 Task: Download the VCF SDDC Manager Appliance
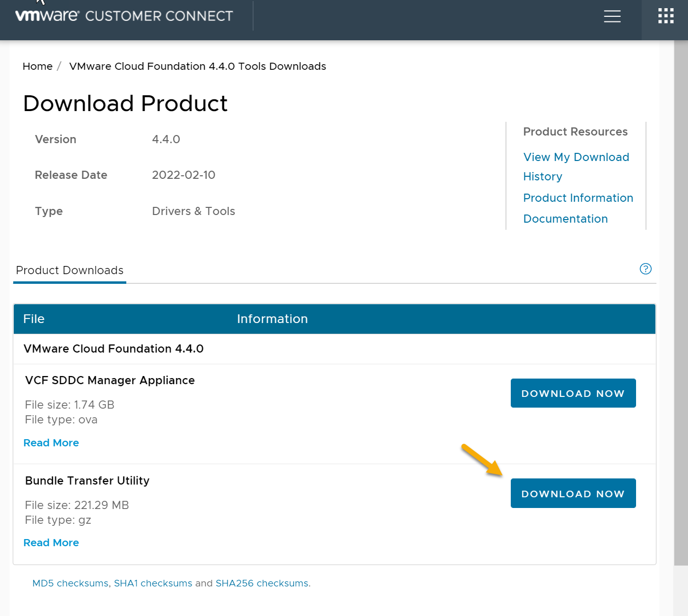[573, 393]
